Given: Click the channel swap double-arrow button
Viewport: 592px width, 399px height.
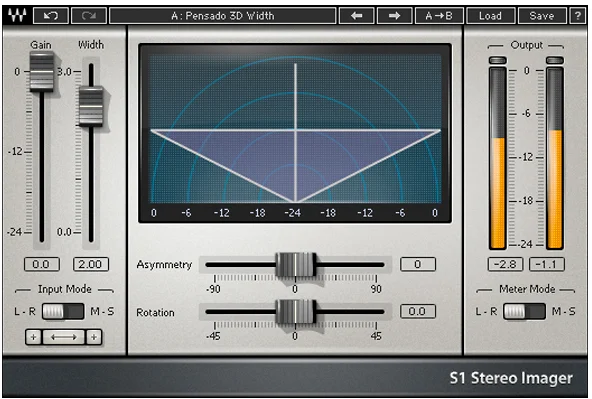Looking at the screenshot, I should point(63,337).
